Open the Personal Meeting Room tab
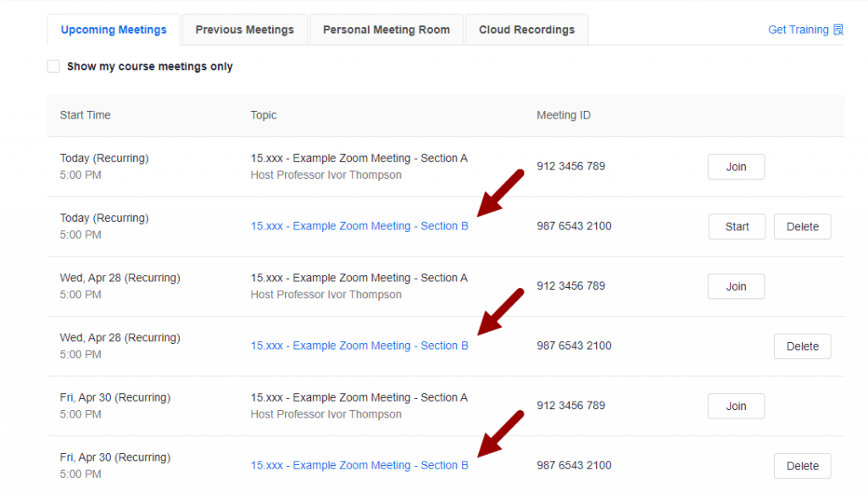This screenshot has height=493, width=868. coord(386,29)
